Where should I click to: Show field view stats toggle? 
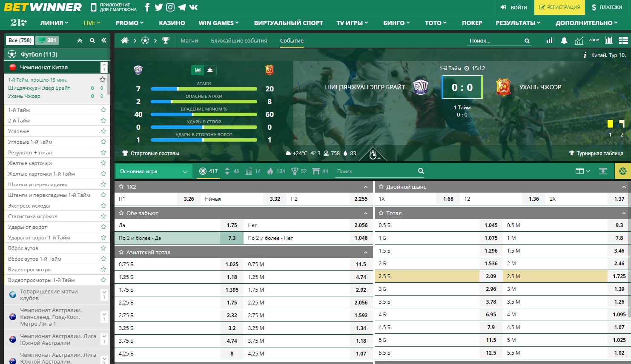(x=210, y=70)
